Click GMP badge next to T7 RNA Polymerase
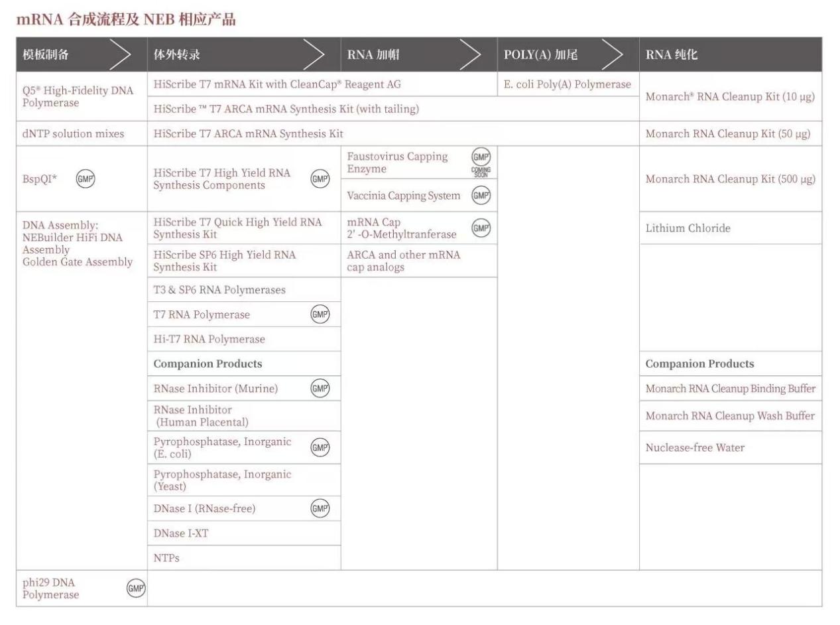The height and width of the screenshot is (625, 840). [320, 314]
